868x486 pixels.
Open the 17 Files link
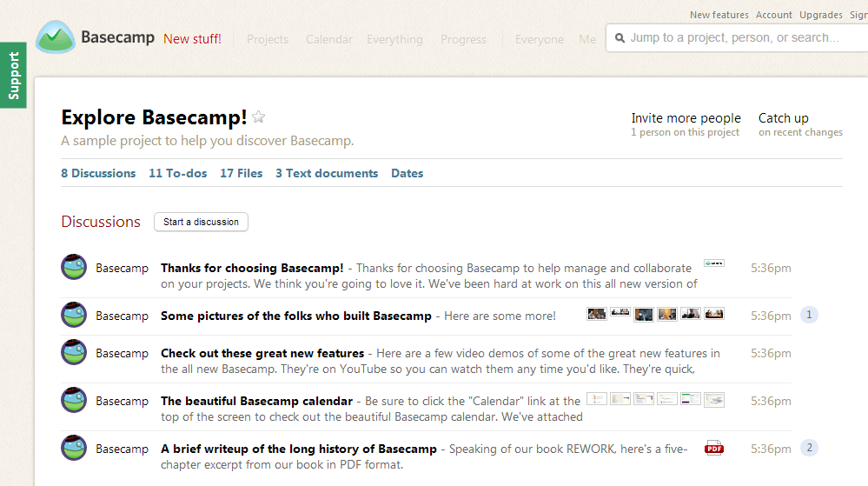[242, 173]
